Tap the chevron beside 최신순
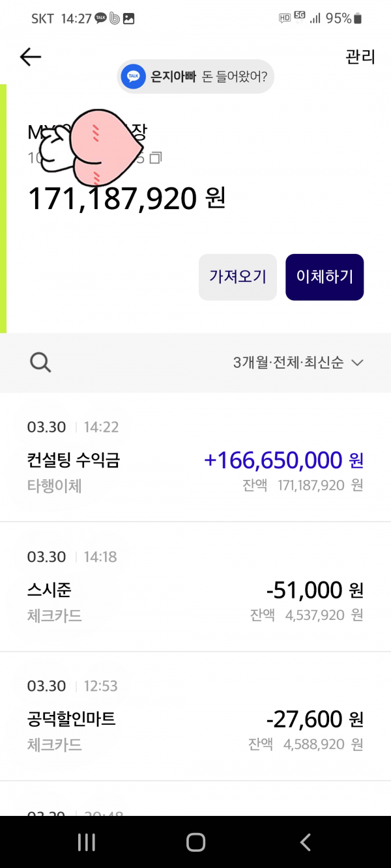 click(356, 363)
